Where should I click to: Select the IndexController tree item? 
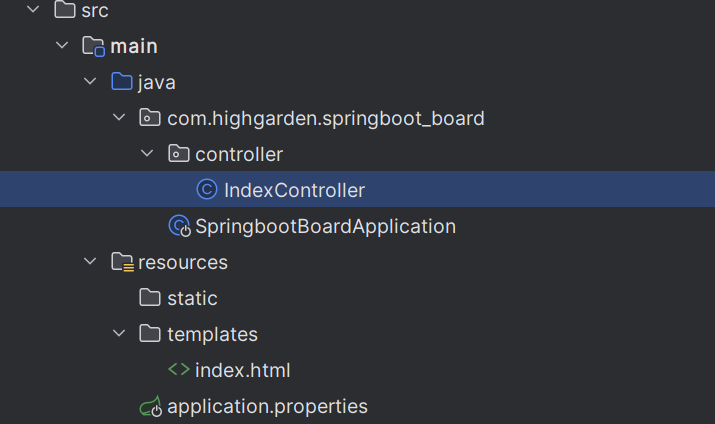point(358,189)
